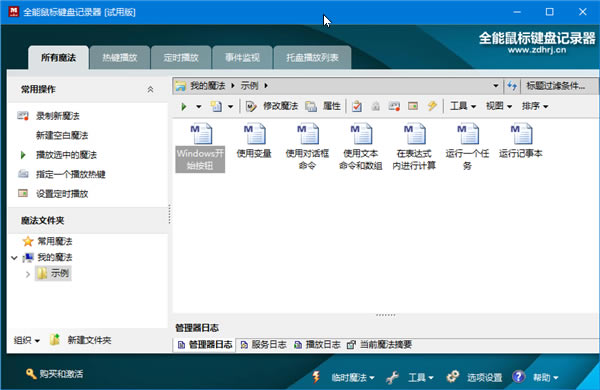Click the grayed lock toolbar icon
The height and width of the screenshot is (390, 600).
click(375, 106)
